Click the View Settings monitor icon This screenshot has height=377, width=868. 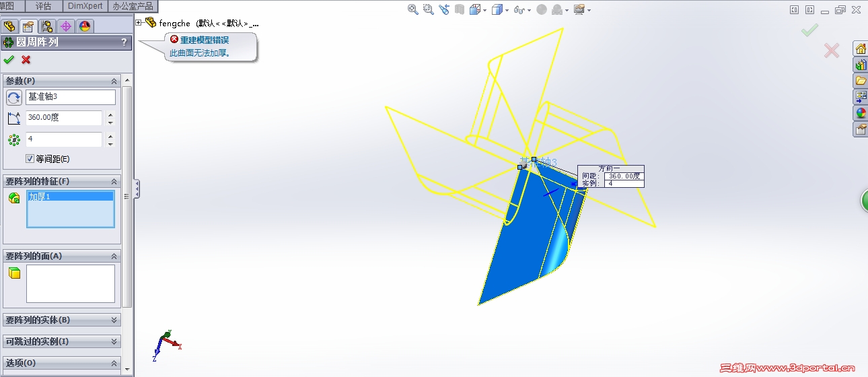[579, 10]
